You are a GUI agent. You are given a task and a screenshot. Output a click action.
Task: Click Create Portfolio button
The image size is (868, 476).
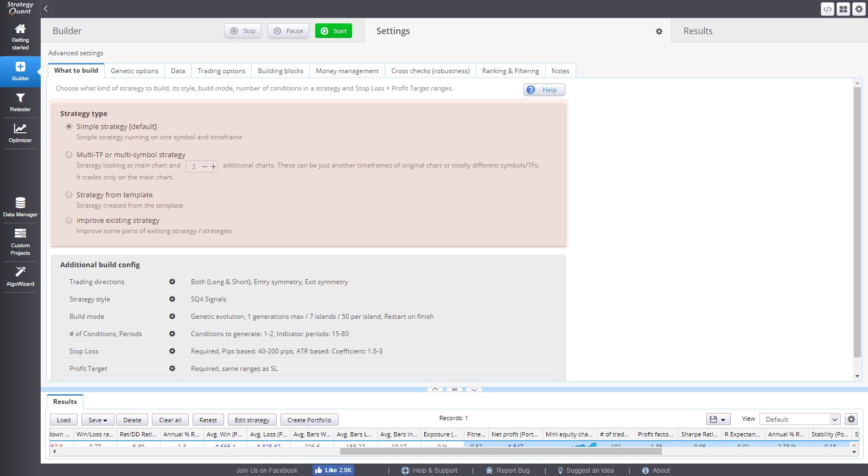309,420
